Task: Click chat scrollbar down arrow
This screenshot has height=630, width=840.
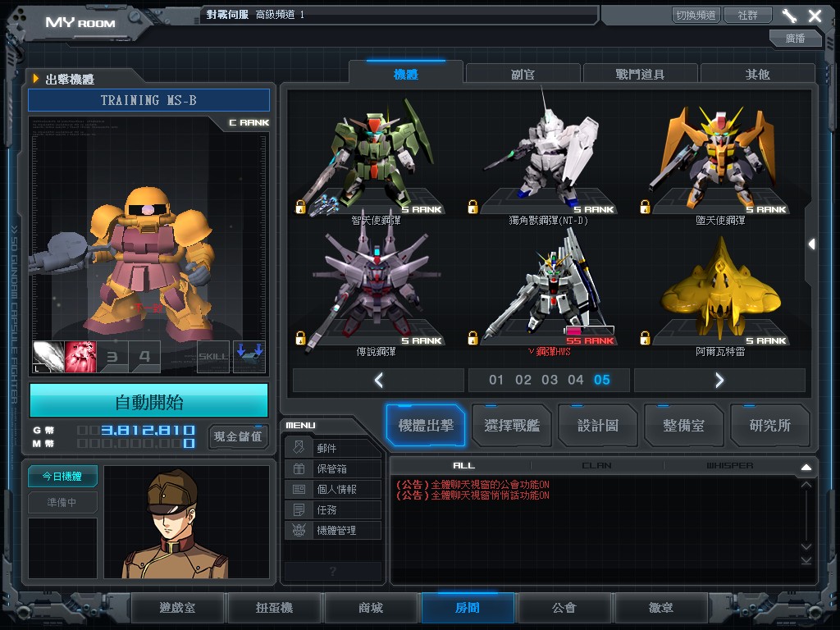Action: point(806,546)
